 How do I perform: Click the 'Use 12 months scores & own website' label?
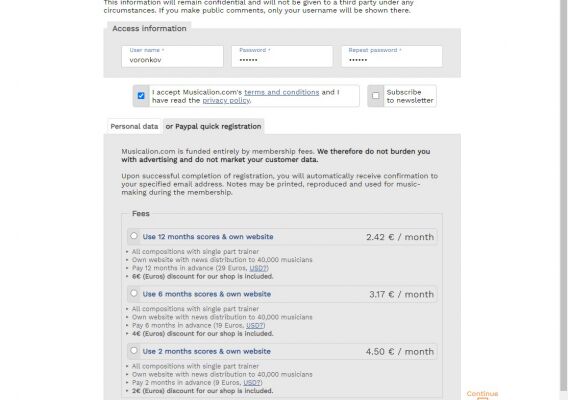[208, 237]
